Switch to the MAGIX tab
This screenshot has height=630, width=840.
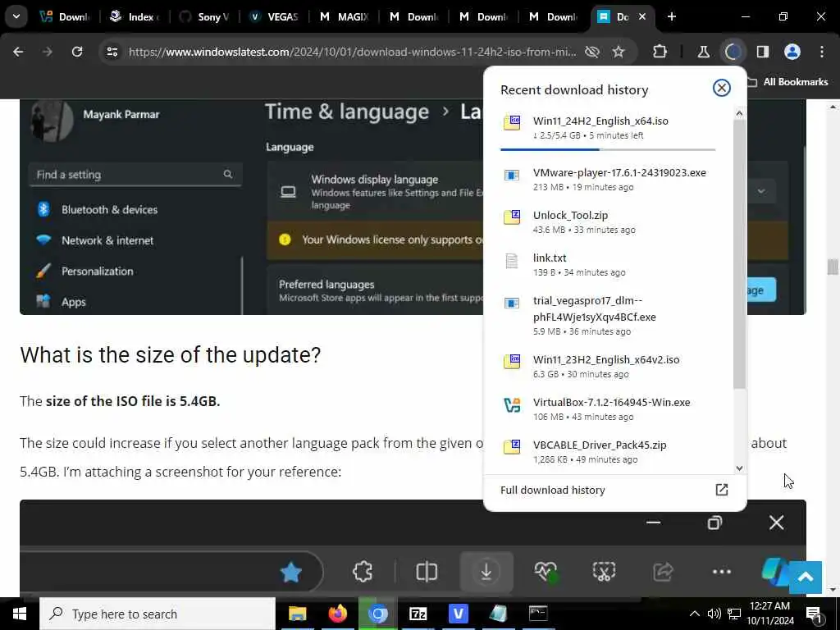[344, 16]
